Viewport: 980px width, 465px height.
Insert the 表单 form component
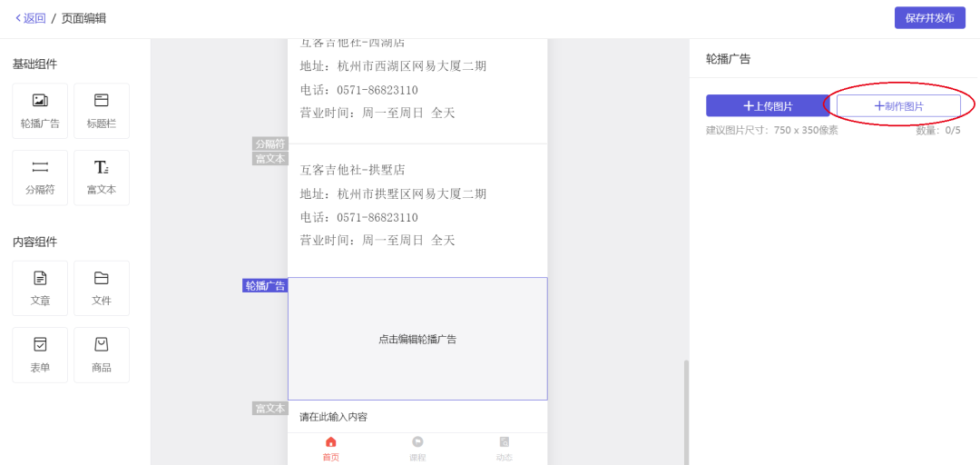point(40,354)
